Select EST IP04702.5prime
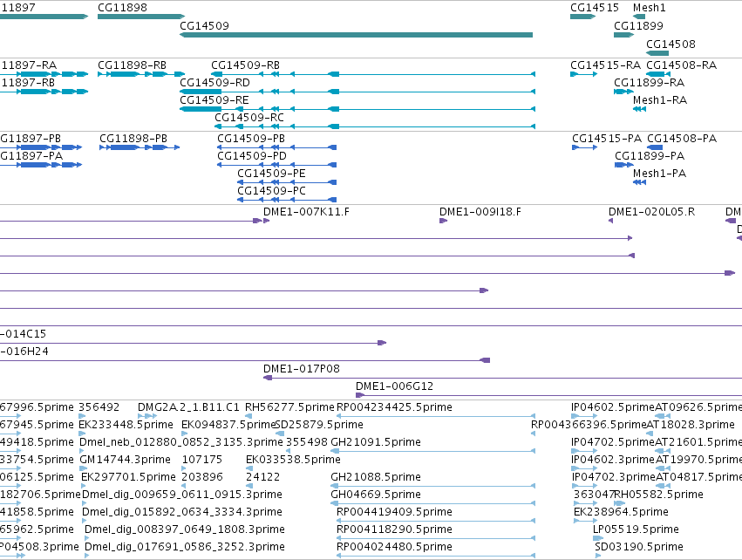Screen dimensions: 742x560 (584, 451)
